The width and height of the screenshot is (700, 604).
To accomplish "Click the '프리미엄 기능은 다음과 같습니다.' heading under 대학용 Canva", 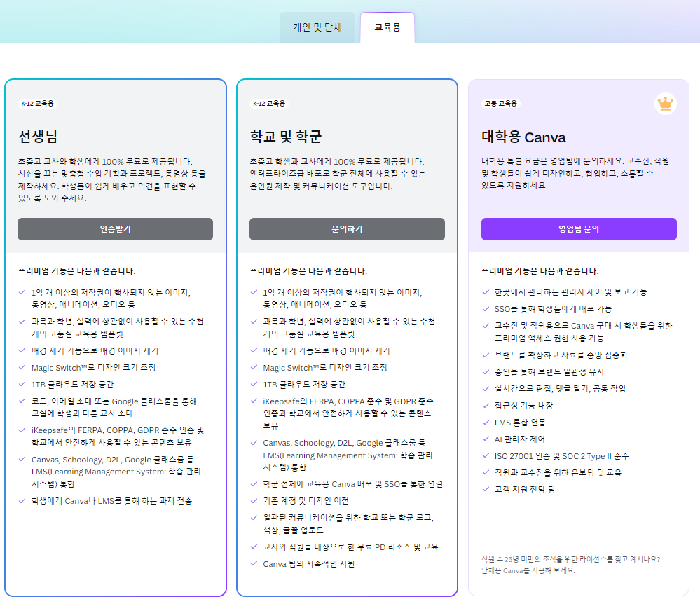I will point(540,271).
